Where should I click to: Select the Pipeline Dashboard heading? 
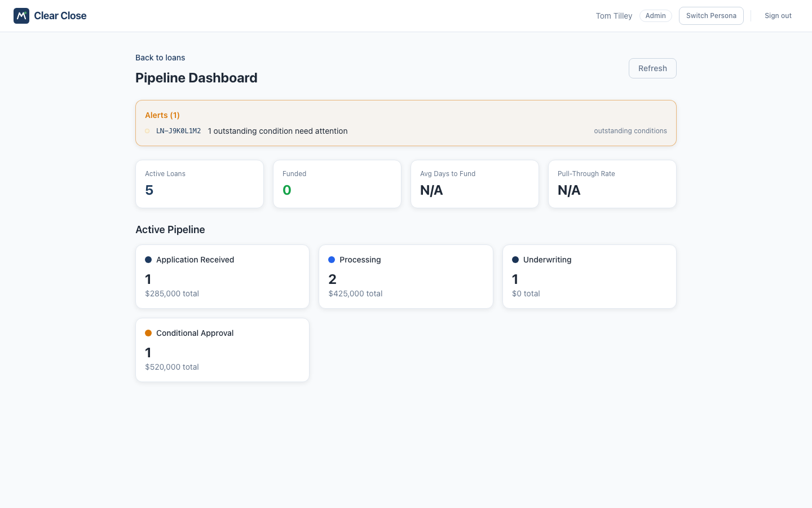coord(196,78)
